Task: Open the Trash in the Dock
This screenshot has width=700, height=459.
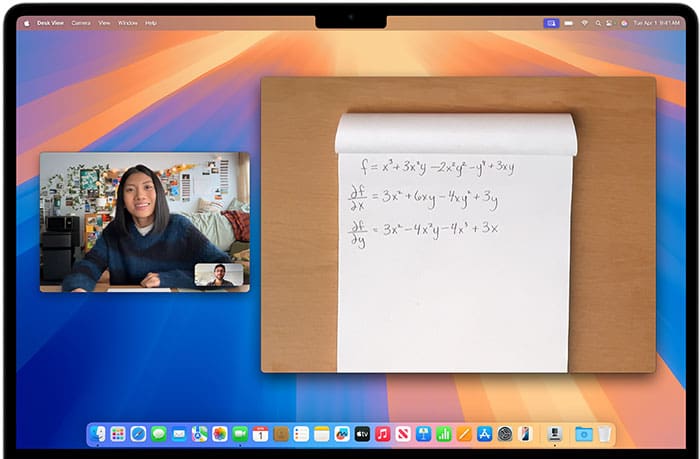Action: [605, 434]
